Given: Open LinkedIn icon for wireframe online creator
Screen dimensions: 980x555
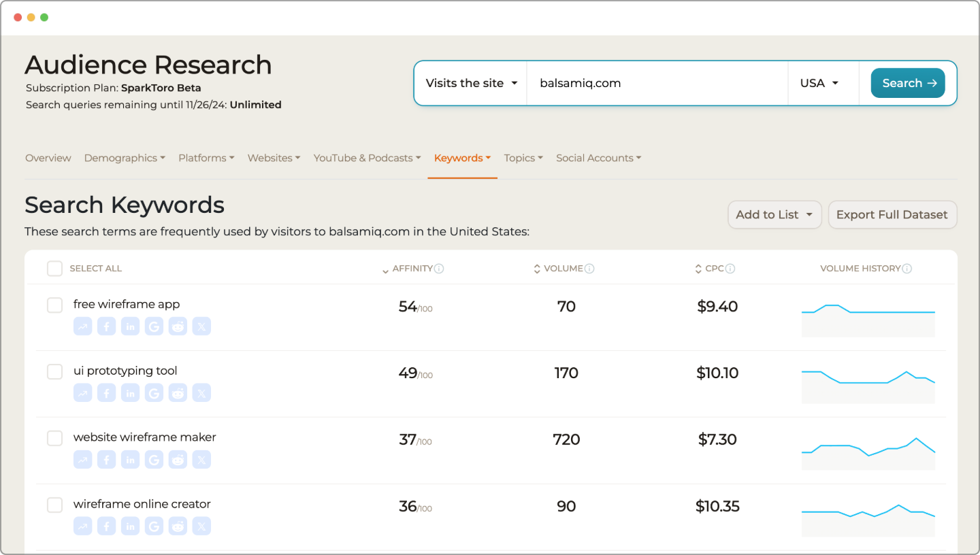Looking at the screenshot, I should coord(130,526).
